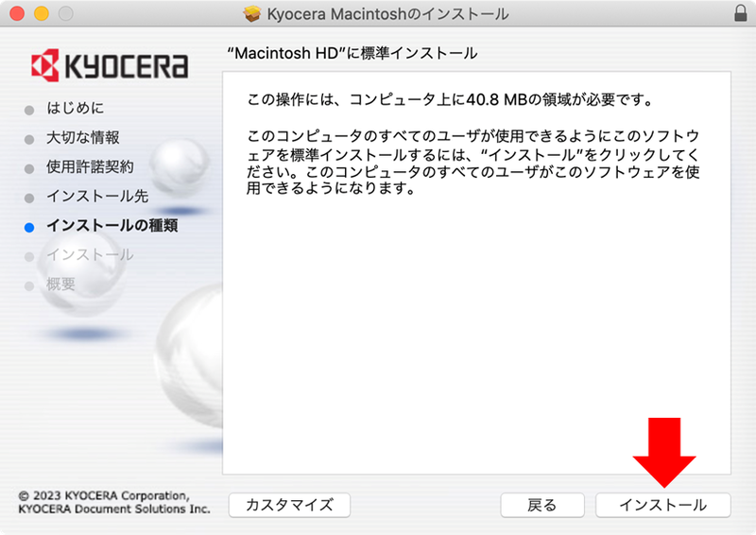This screenshot has width=756, height=535.
Task: Click the package icon in window title
Action: click(x=251, y=14)
